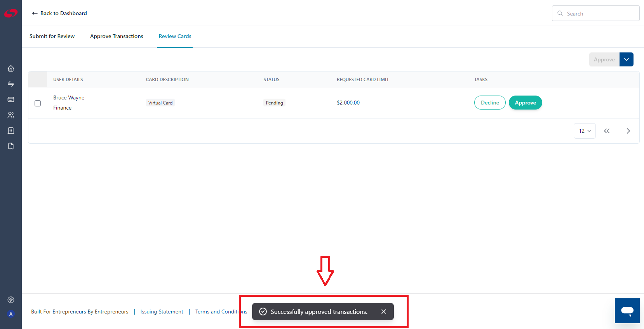Open the Home icon in the sidebar
Viewport: 644px width, 329px height.
tap(11, 68)
